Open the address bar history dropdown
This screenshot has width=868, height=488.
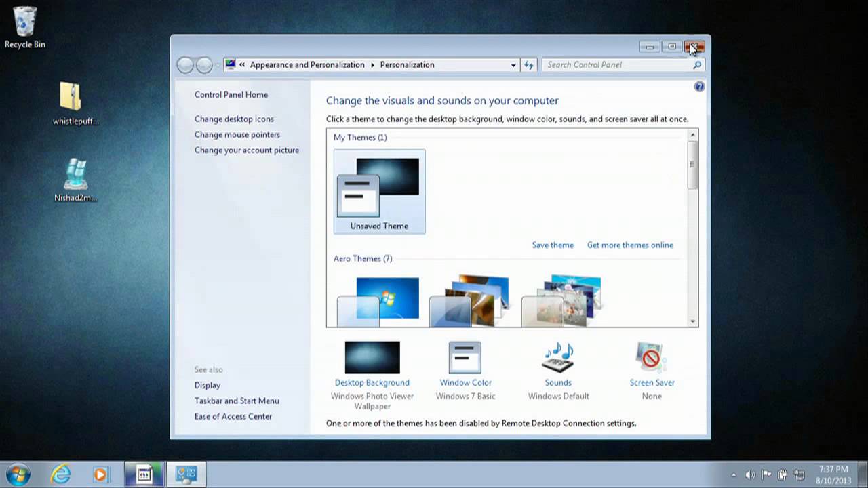[513, 64]
